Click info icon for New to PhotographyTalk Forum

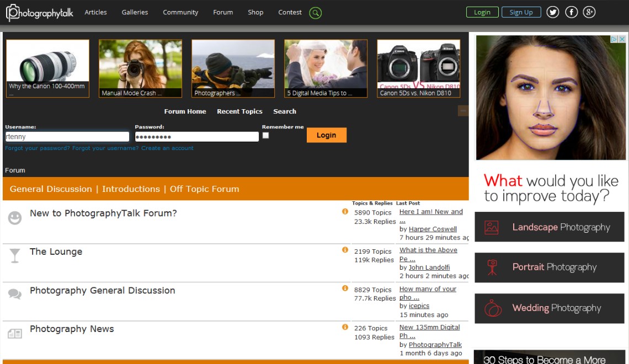[345, 211]
